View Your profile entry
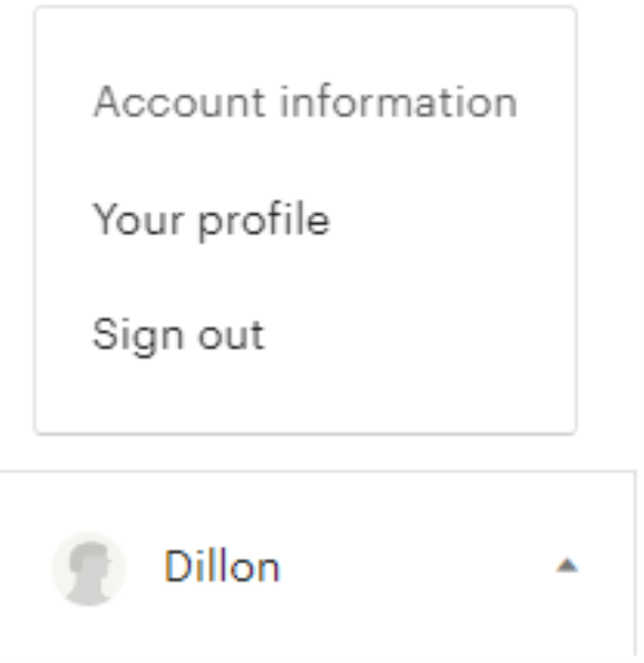This screenshot has width=644, height=663. [x=211, y=219]
